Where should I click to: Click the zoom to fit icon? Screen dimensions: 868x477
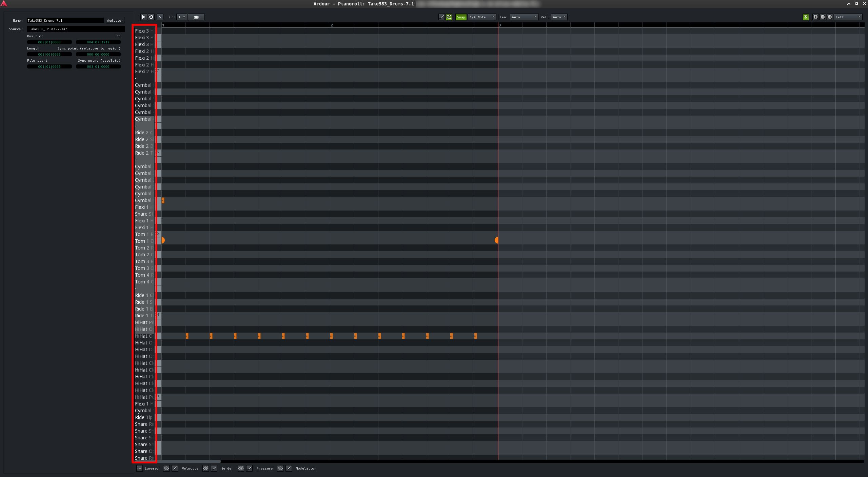click(x=830, y=17)
